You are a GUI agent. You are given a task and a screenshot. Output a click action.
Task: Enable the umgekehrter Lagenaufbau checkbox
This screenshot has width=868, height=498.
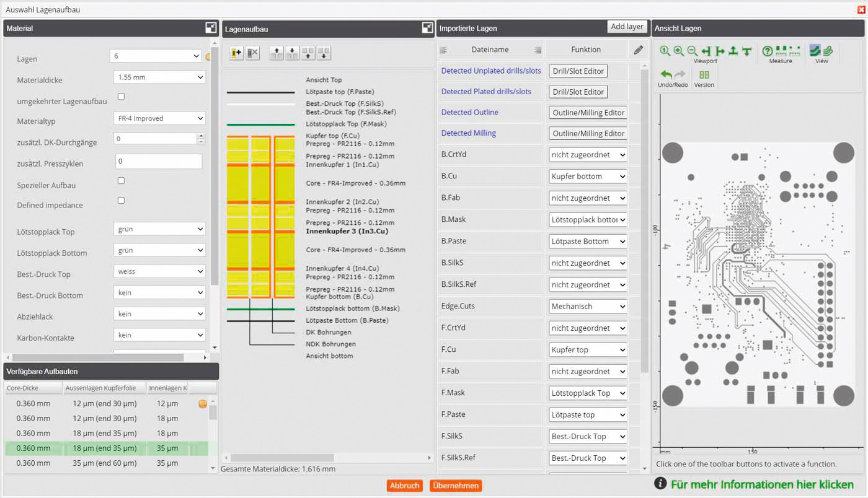tap(121, 97)
